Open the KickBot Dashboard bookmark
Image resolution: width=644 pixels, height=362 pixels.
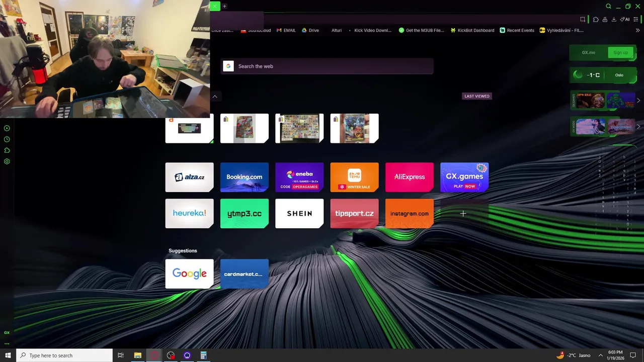[472, 30]
